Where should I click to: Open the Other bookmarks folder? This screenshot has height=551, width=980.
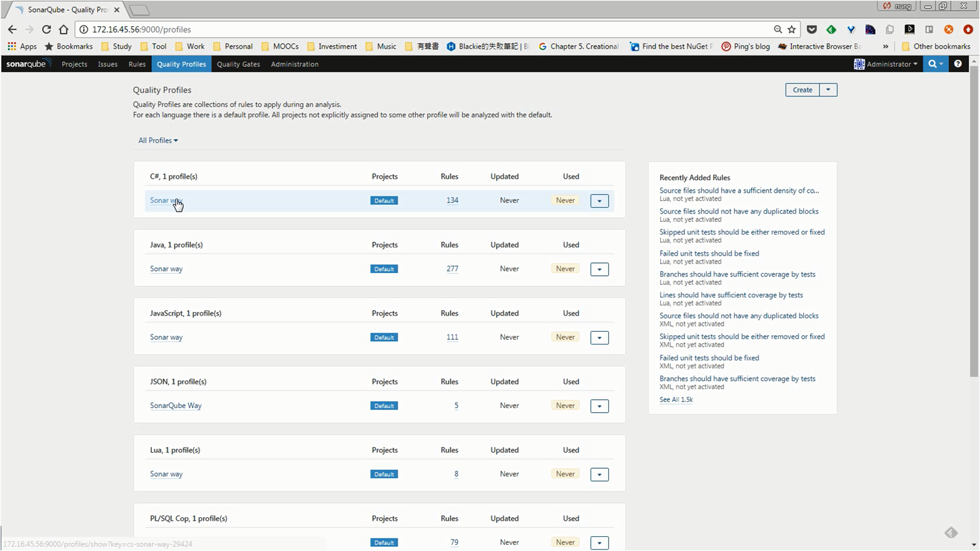pos(935,47)
